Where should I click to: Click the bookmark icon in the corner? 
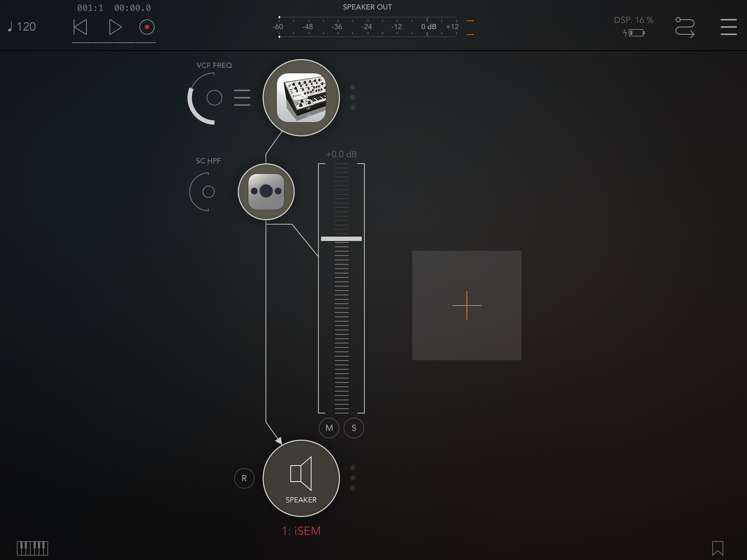pyautogui.click(x=717, y=548)
